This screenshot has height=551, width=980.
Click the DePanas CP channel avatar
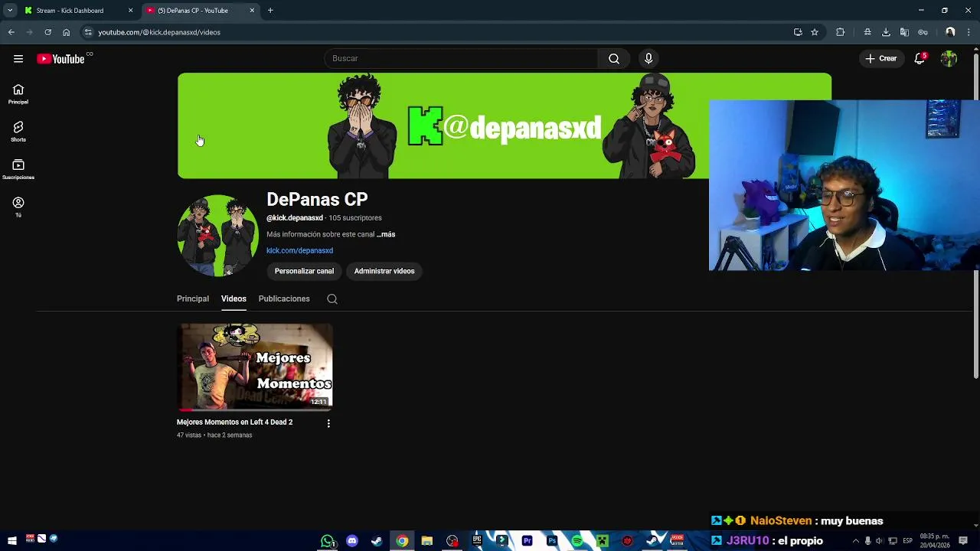tap(217, 236)
